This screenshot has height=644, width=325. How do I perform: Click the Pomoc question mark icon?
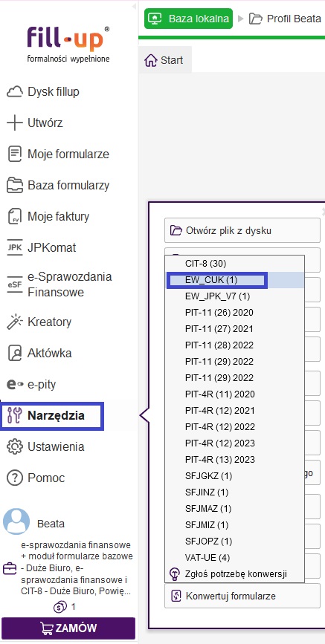coord(15,478)
